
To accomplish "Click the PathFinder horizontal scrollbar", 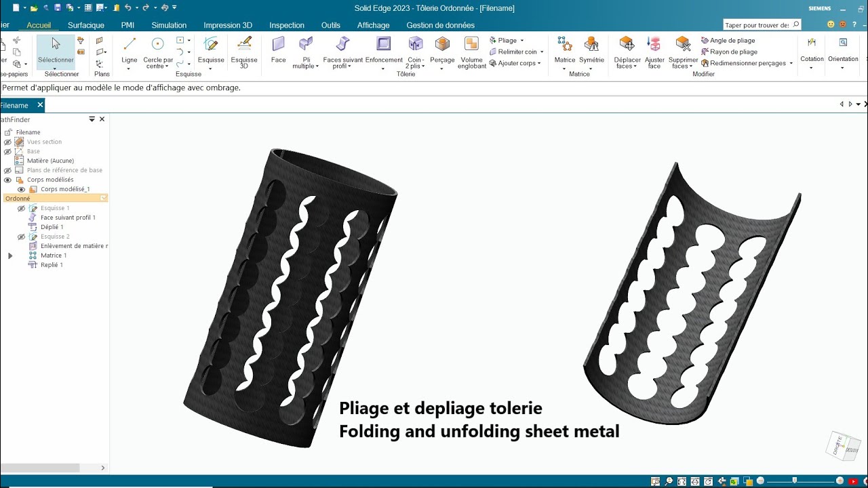I will click(39, 468).
